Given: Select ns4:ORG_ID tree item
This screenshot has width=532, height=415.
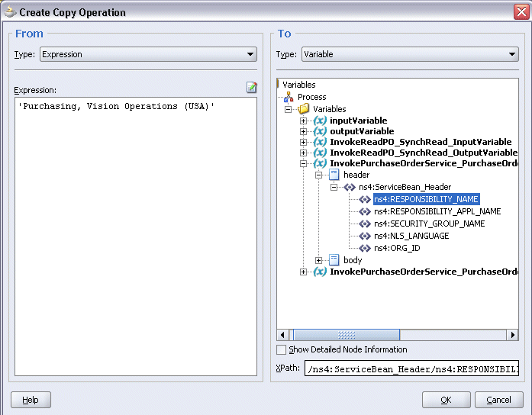Looking at the screenshot, I should pyautogui.click(x=397, y=248).
